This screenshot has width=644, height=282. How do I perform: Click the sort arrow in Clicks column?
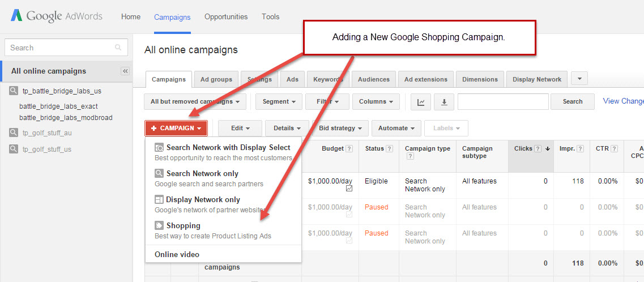tap(548, 148)
